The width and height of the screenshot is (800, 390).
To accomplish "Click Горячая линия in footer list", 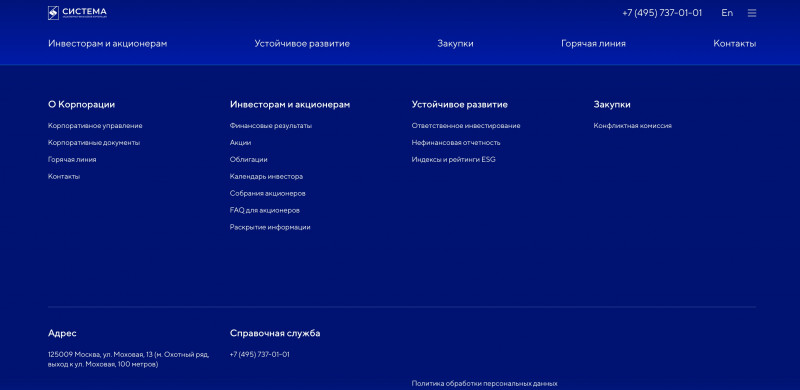I will click(72, 159).
